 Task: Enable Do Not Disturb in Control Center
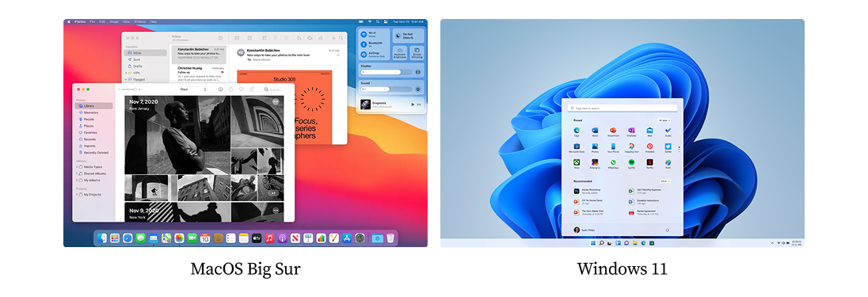[x=408, y=36]
